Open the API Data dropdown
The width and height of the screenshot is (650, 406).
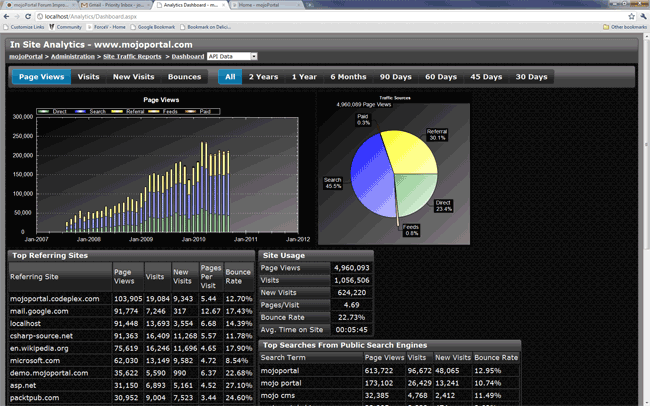point(232,57)
